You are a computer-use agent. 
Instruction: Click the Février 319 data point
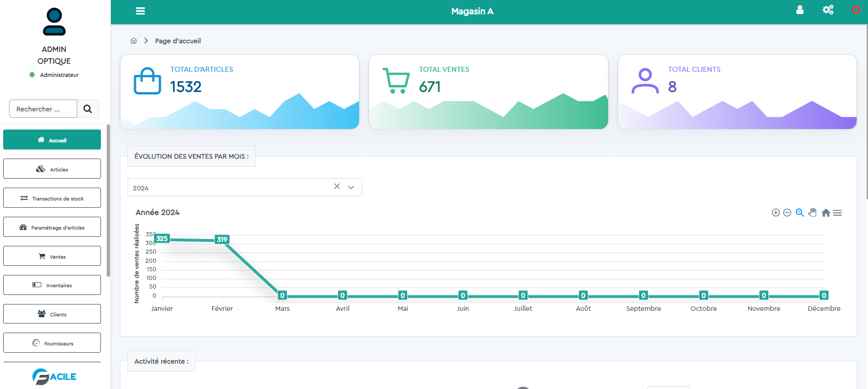tap(222, 239)
